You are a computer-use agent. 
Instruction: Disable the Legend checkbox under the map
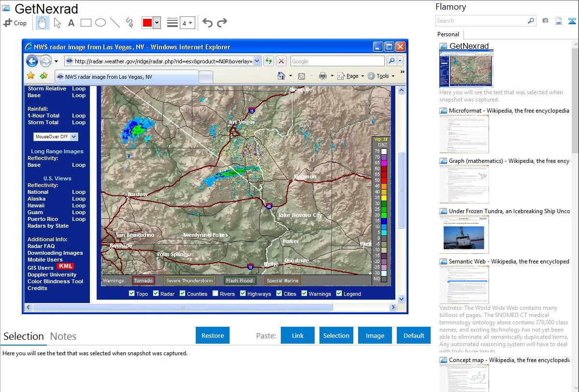[339, 293]
